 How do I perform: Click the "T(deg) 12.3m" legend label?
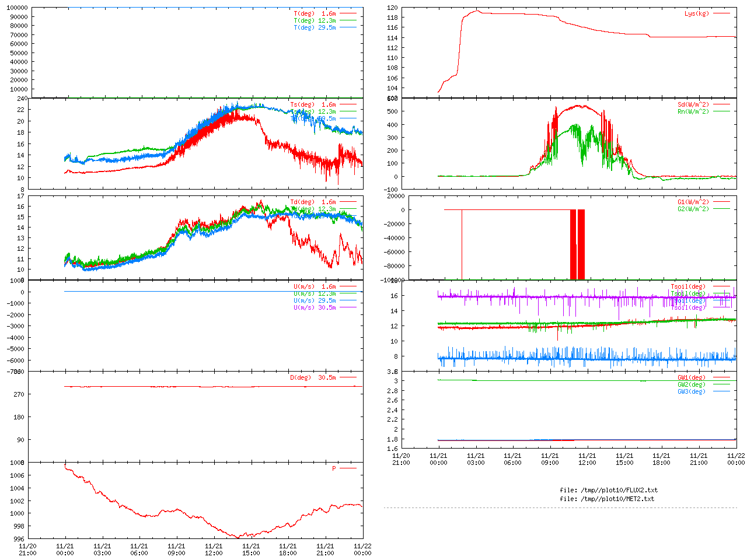coord(315,20)
